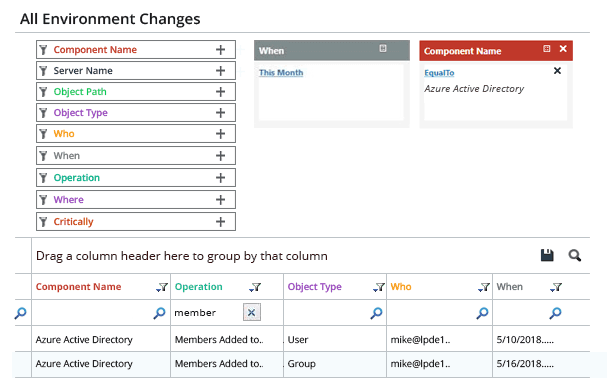Click the Operation filter text field
Viewport: 612px width, 382px height.
(x=208, y=313)
